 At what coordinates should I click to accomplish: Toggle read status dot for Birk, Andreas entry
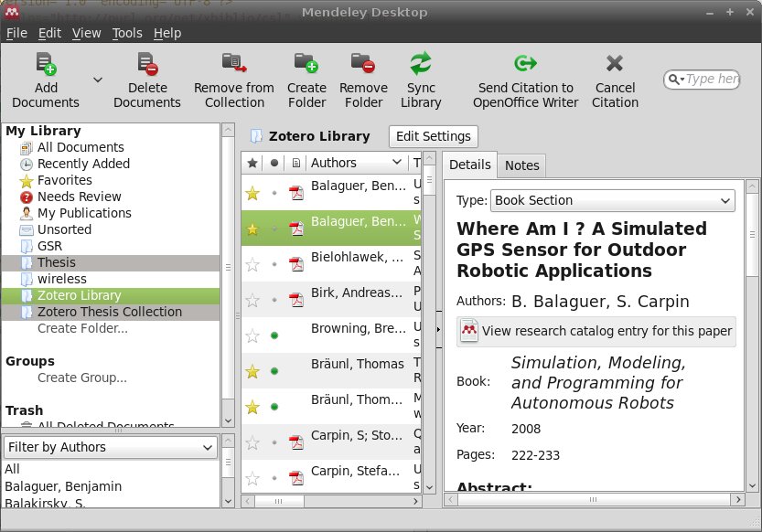(x=274, y=300)
